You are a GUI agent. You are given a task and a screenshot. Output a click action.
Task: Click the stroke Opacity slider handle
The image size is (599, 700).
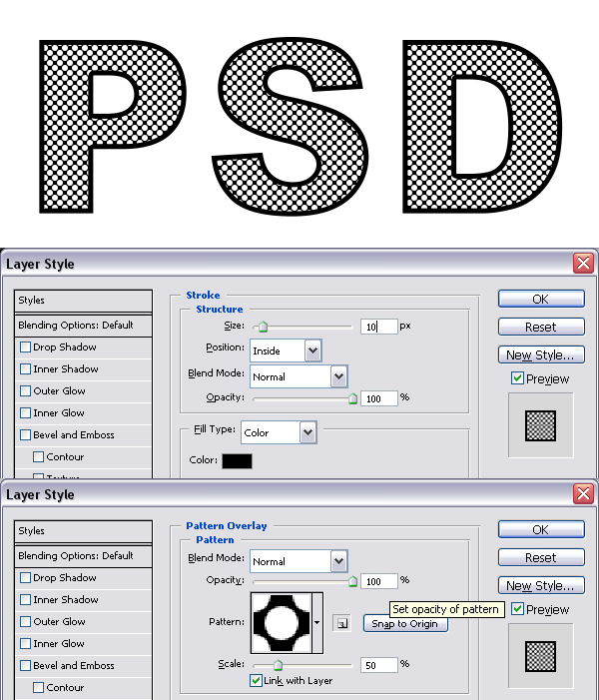tap(352, 398)
